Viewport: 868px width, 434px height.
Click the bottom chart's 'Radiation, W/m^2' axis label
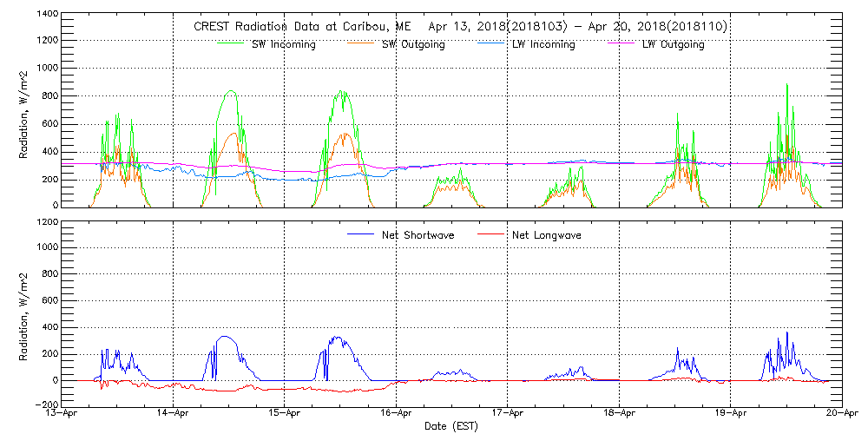point(26,312)
